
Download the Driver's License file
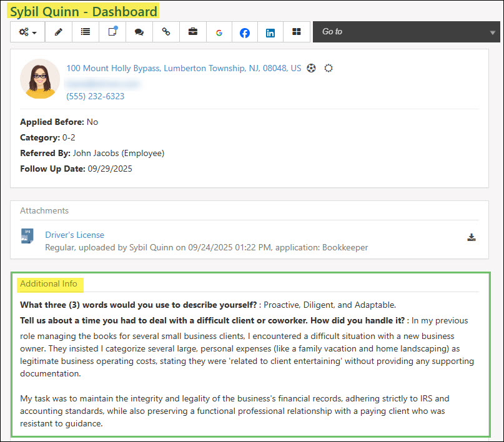click(472, 237)
